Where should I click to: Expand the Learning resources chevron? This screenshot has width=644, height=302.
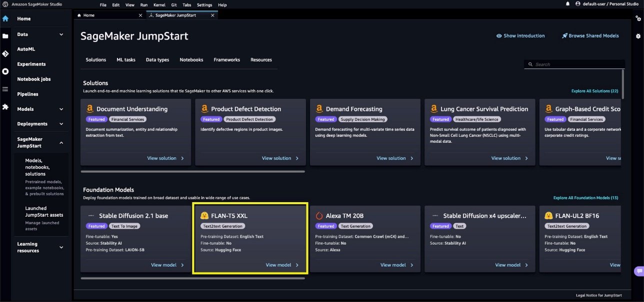point(61,247)
